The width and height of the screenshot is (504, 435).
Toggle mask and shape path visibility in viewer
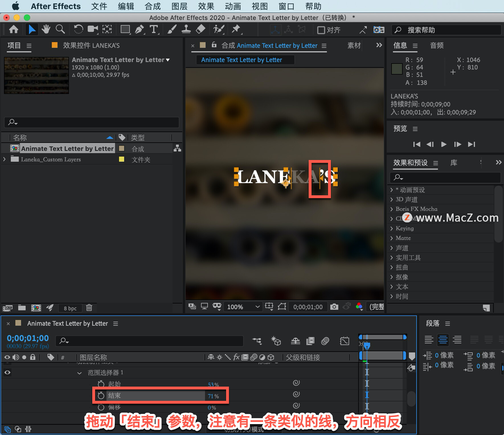point(217,307)
